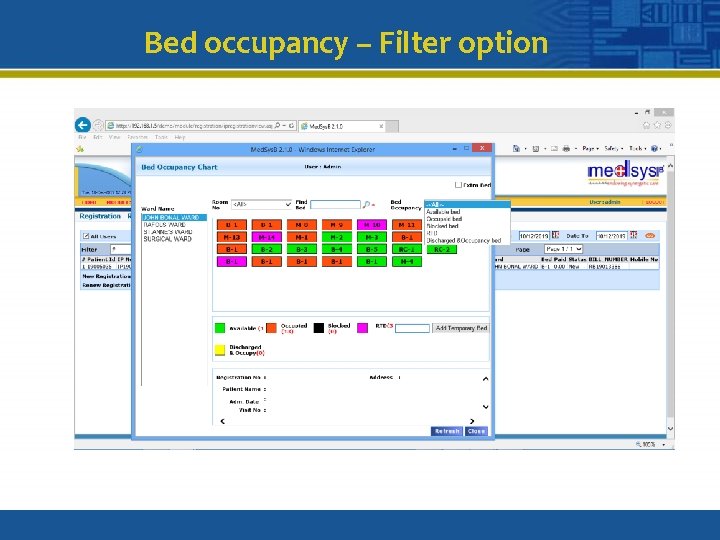
Task: Select bed M-11
Action: [407, 225]
